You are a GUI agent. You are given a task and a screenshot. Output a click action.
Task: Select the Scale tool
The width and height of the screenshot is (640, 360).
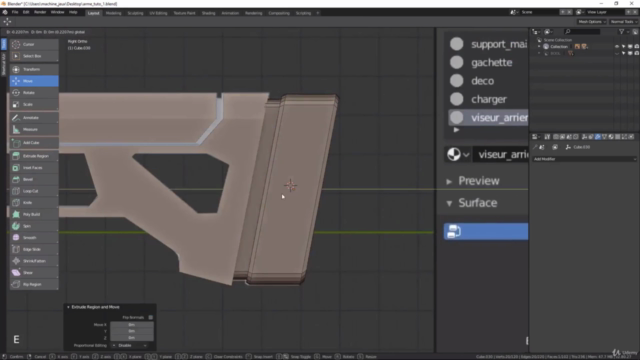34,104
